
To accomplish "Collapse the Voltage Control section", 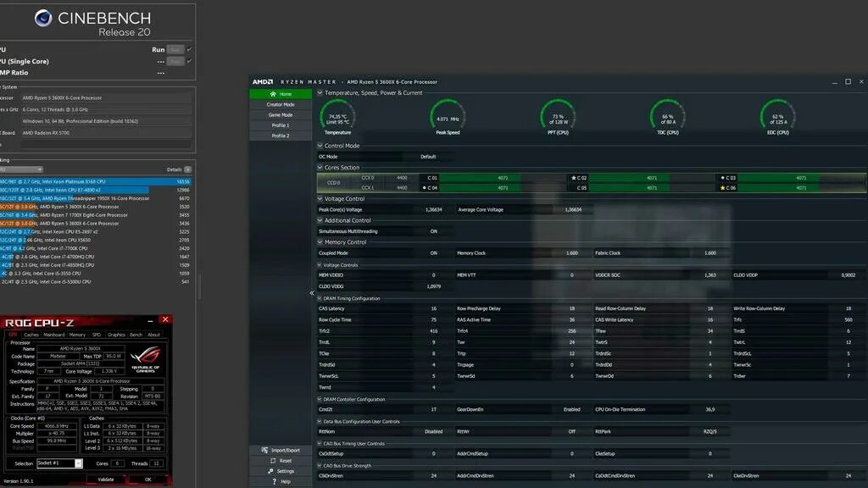I will [x=320, y=199].
